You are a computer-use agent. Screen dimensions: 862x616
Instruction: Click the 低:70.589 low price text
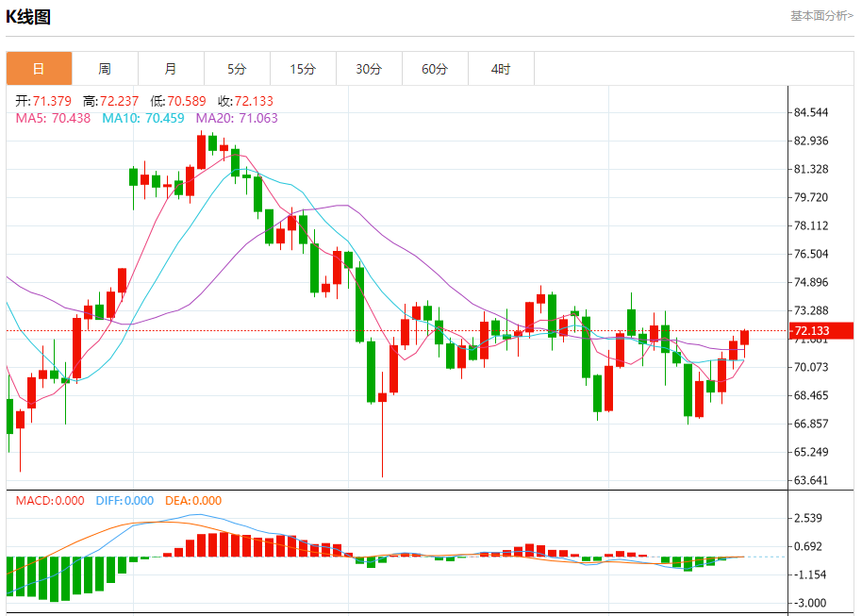coord(178,101)
